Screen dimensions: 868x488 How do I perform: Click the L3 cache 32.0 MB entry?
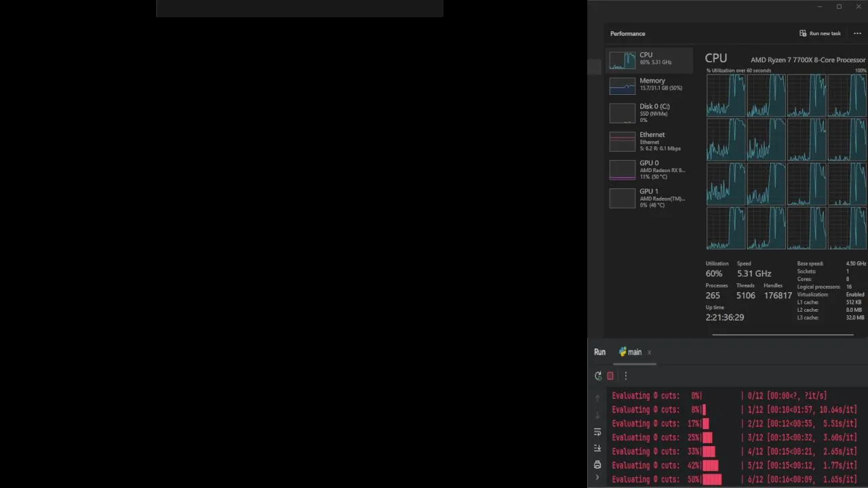(831, 317)
